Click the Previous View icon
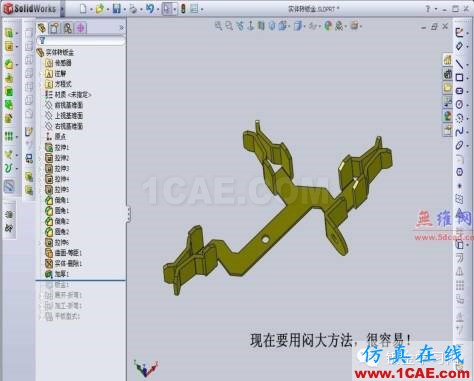The width and height of the screenshot is (474, 381). (240, 26)
